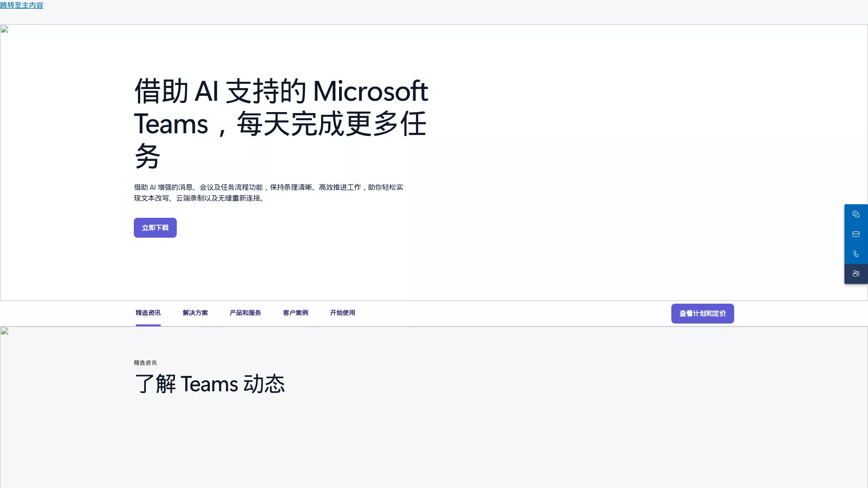This screenshot has height=488, width=868.
Task: Open the 产品和服务 tab
Action: 245,313
